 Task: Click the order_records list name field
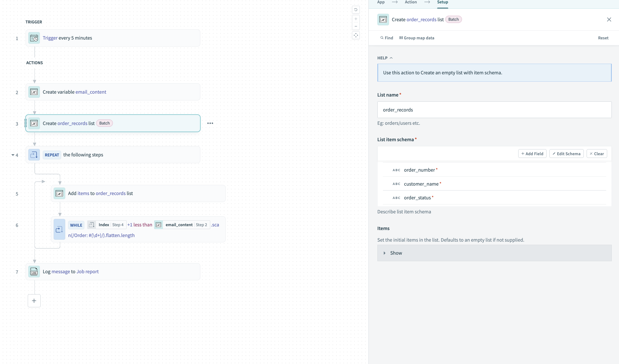coord(494,110)
